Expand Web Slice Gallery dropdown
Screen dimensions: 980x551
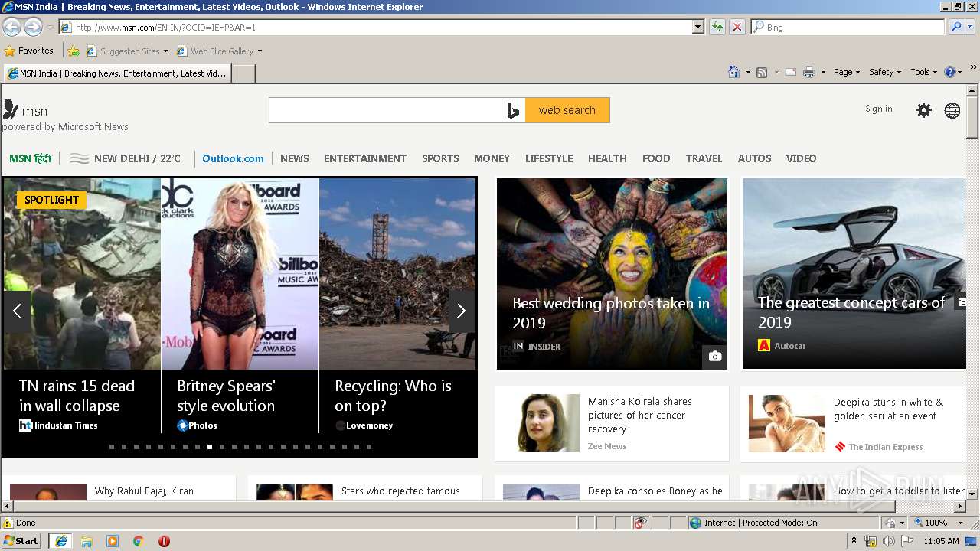260,51
